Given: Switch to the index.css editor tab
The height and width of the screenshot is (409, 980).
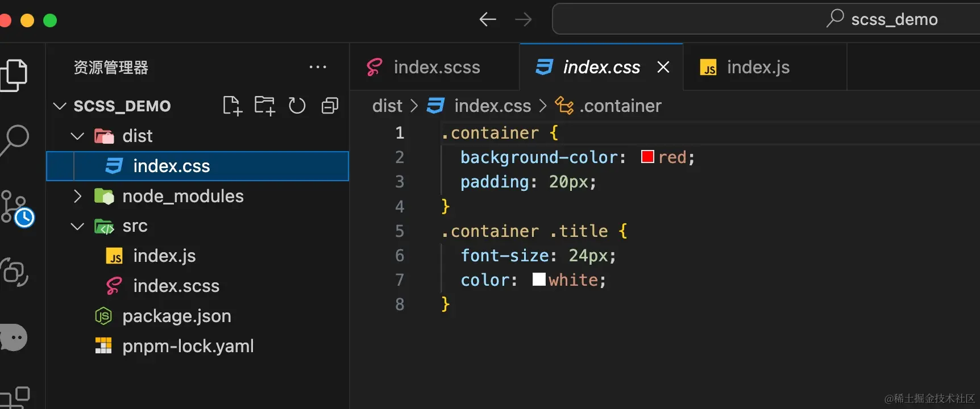Looking at the screenshot, I should (601, 67).
